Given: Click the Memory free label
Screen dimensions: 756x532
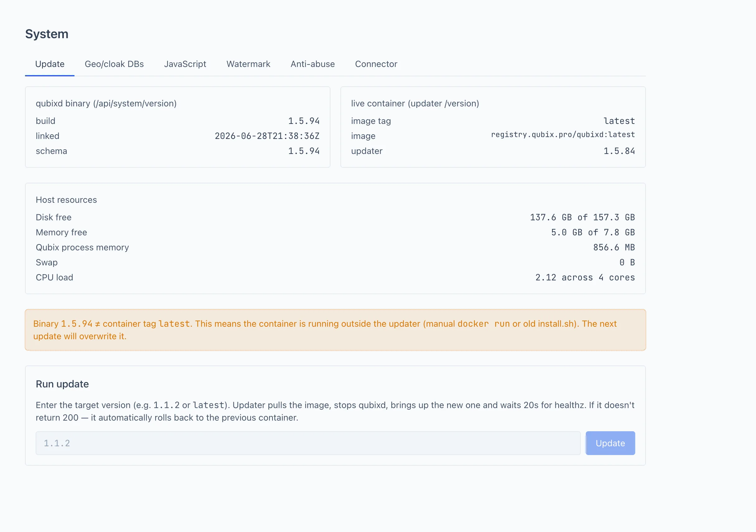Looking at the screenshot, I should 61,233.
